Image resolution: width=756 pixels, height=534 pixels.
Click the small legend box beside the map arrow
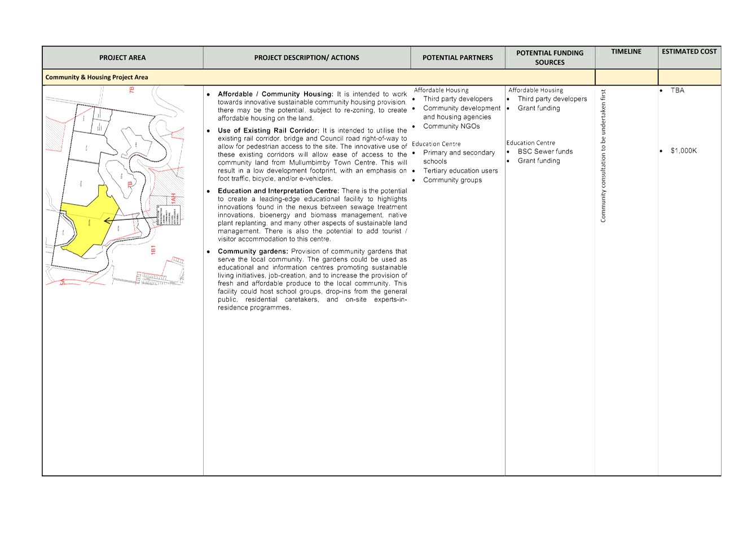[x=168, y=215]
